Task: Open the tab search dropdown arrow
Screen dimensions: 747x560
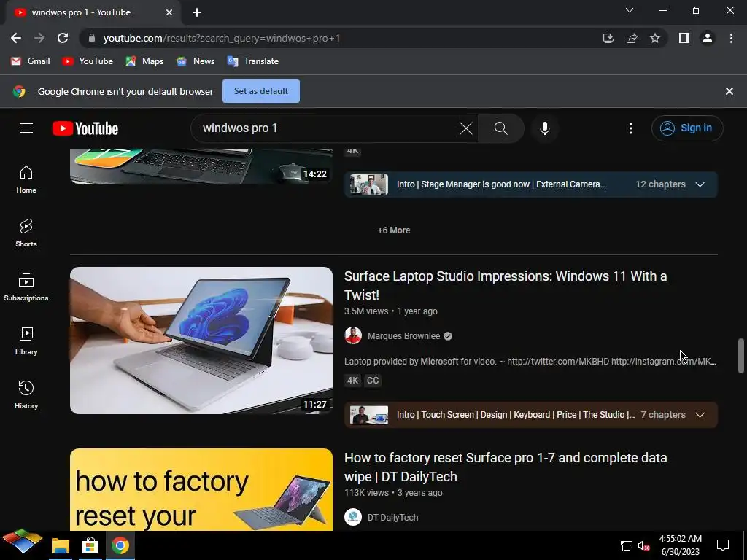Action: [x=630, y=10]
